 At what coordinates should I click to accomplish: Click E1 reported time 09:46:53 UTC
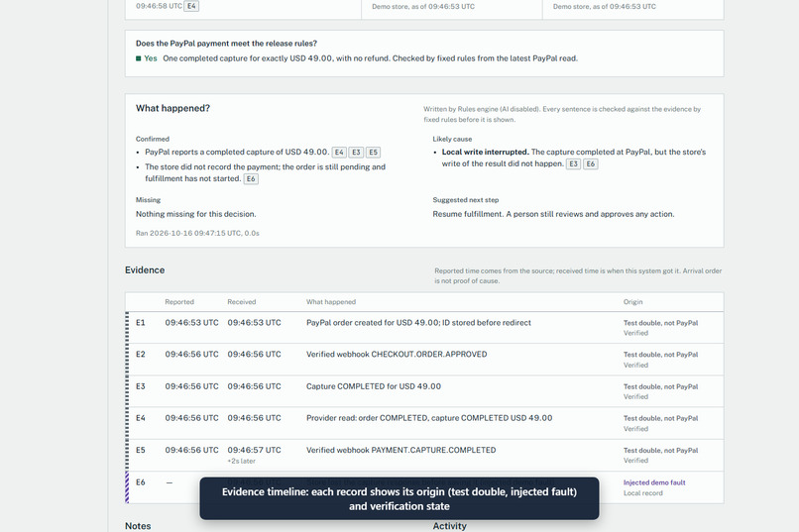pyautogui.click(x=191, y=323)
